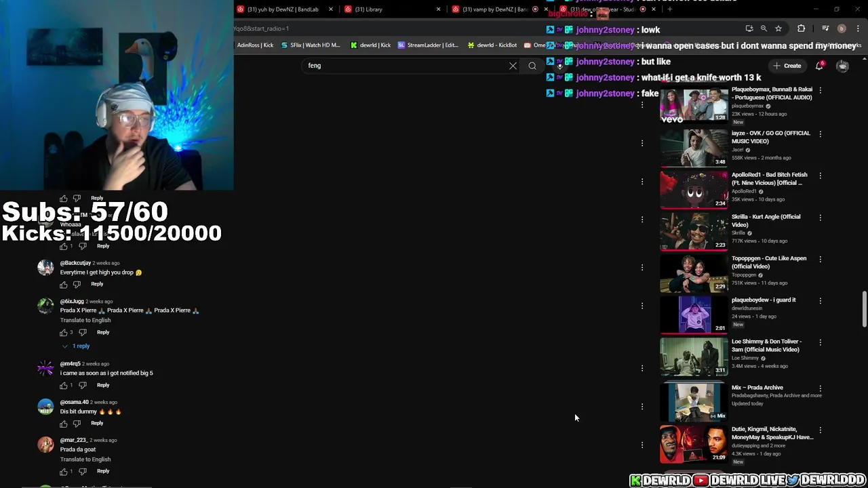Click the browser zoom magnifier icon

coord(764,28)
